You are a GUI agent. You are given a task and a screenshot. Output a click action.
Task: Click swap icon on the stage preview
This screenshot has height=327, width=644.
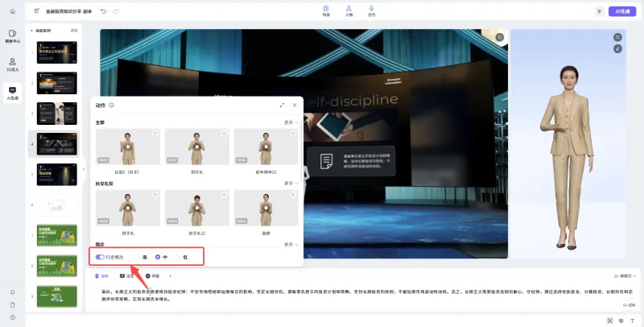499,37
